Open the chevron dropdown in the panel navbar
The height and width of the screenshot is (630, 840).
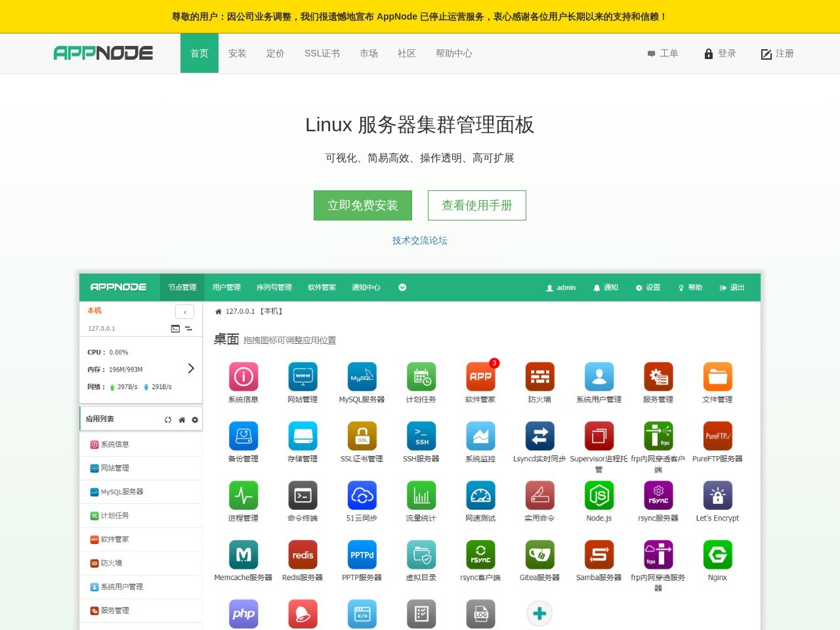click(x=402, y=287)
